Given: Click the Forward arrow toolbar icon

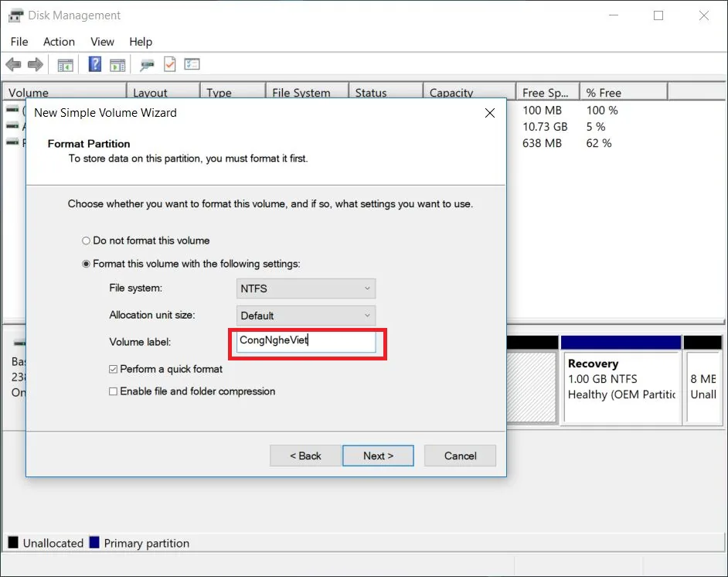Looking at the screenshot, I should click(36, 64).
